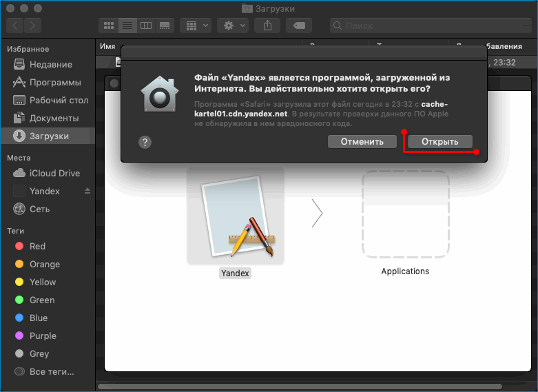Click the Отменить button
Screen dimensions: 538x392
[x=362, y=141]
